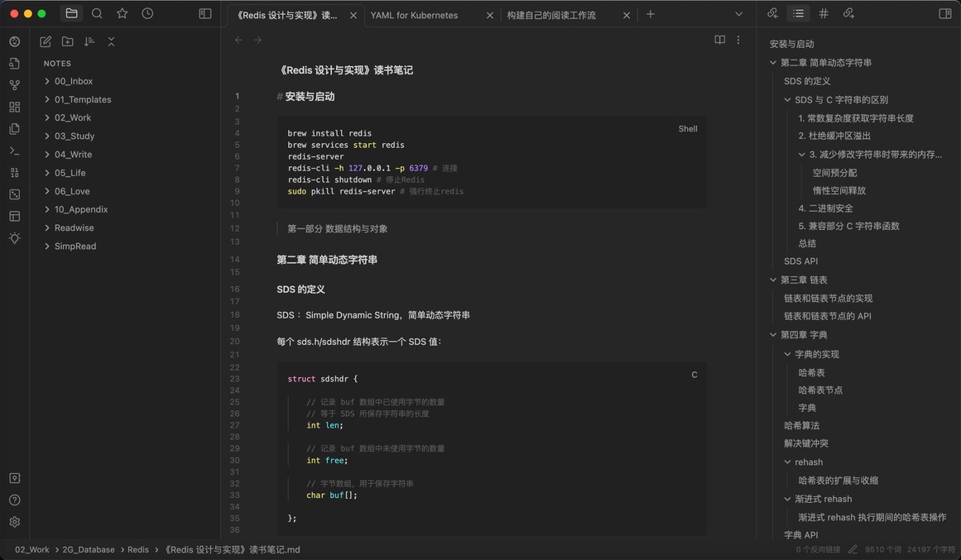Click 02_Work in breadcrumb path

click(32, 549)
